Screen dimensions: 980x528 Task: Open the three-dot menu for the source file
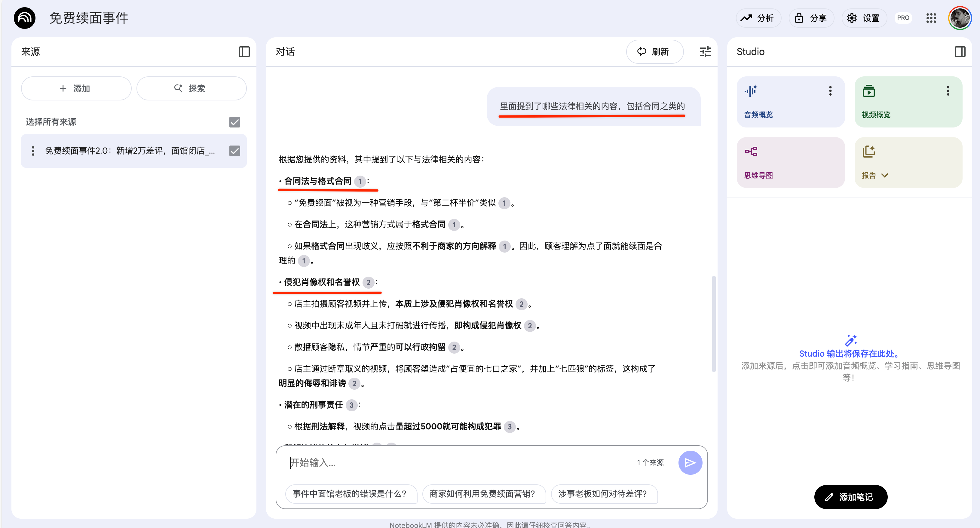pos(33,151)
